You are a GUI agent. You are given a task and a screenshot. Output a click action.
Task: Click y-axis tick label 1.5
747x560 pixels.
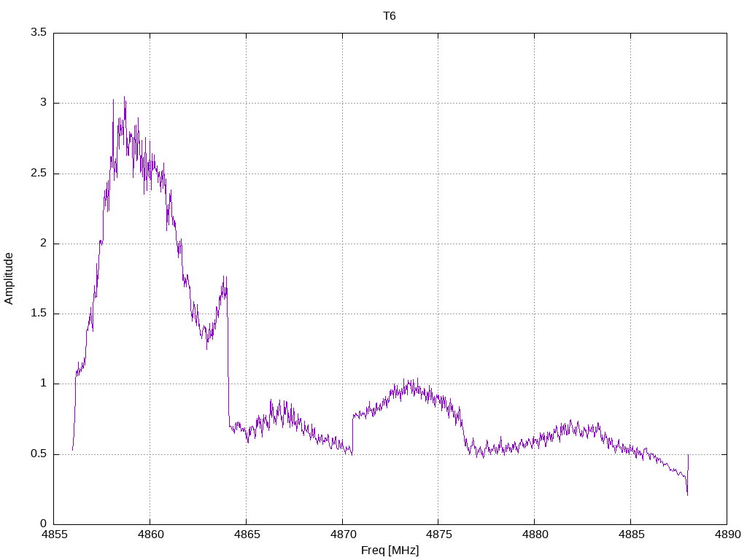coord(39,314)
